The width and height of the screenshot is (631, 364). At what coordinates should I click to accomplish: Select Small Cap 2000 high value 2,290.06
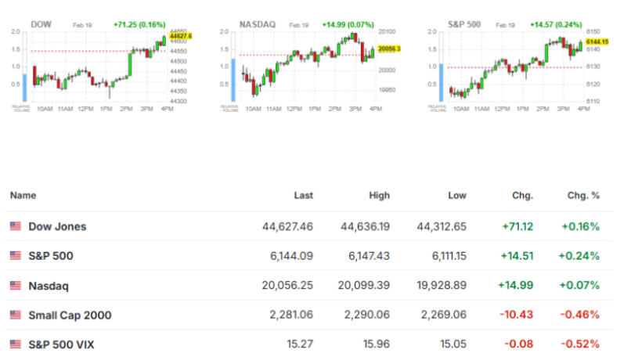pyautogui.click(x=366, y=315)
